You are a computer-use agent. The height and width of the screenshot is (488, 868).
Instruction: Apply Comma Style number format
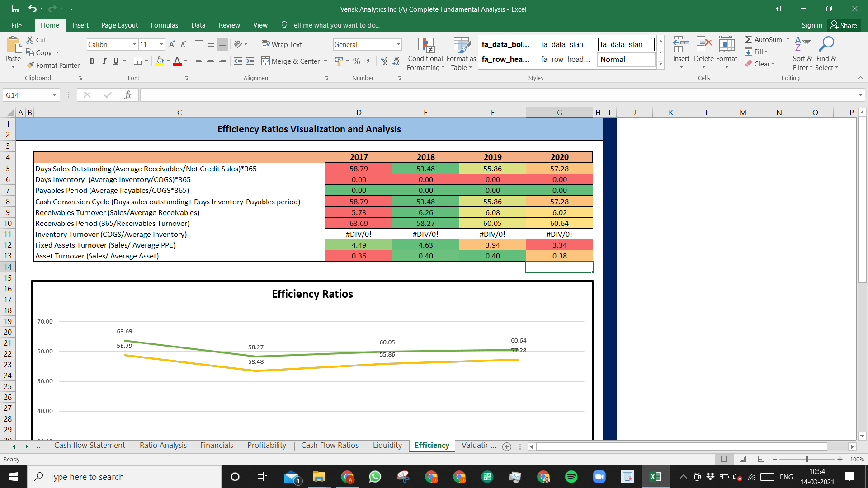pyautogui.click(x=368, y=61)
